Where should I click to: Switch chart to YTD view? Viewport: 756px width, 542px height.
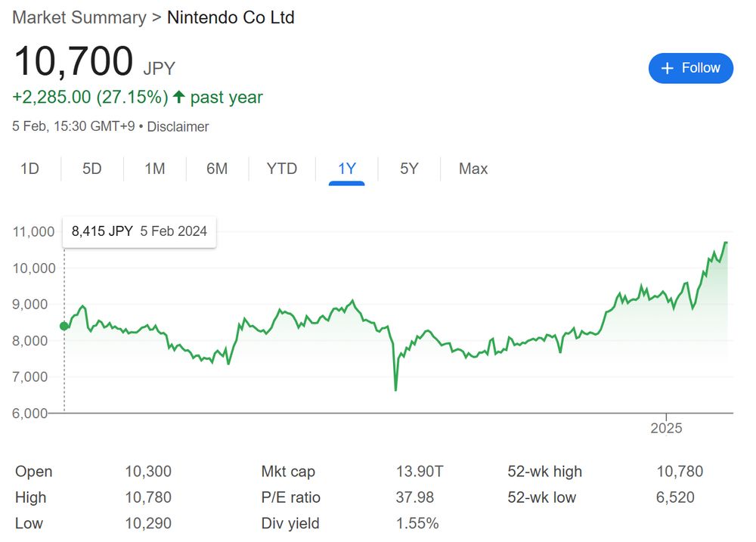pos(282,169)
